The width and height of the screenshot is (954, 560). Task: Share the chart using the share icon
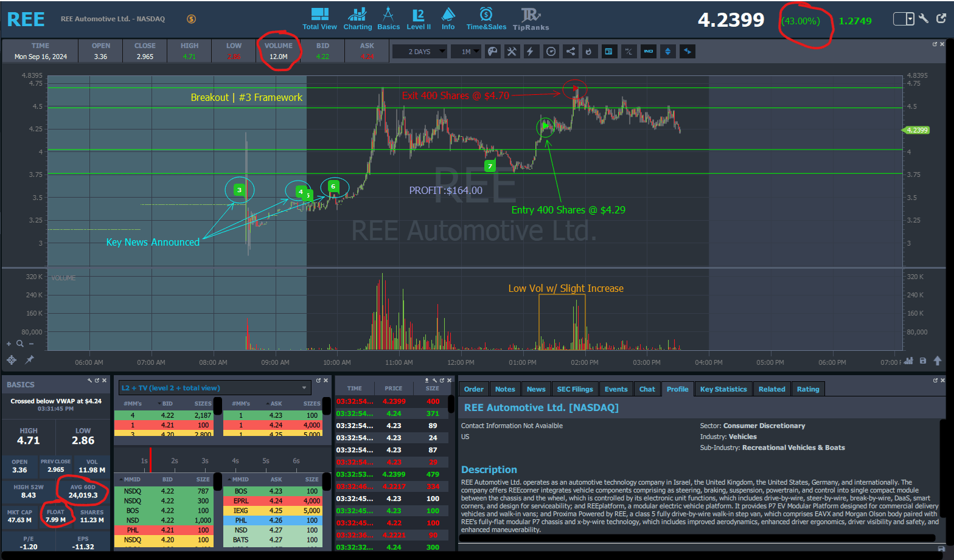[571, 52]
